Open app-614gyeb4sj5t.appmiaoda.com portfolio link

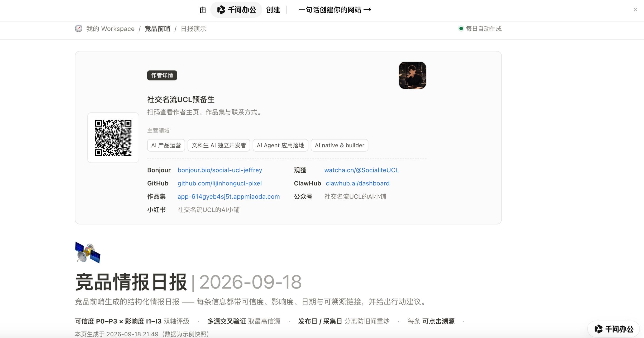[x=228, y=196]
